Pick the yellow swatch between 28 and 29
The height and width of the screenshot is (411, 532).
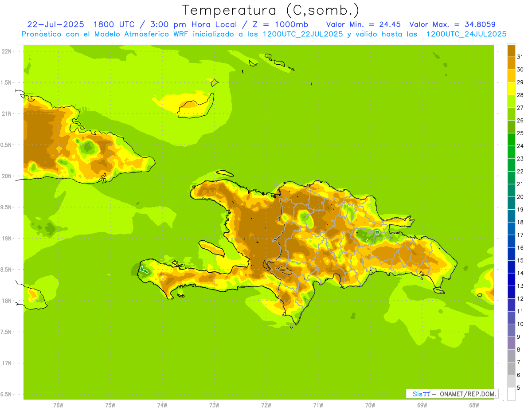511,88
